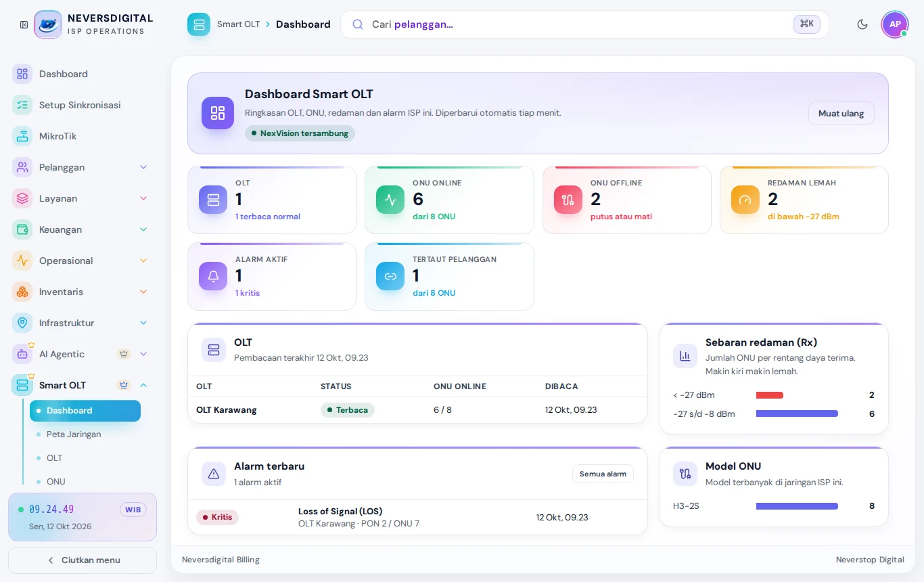Expand the Layanan submenu chevron

[x=143, y=198]
